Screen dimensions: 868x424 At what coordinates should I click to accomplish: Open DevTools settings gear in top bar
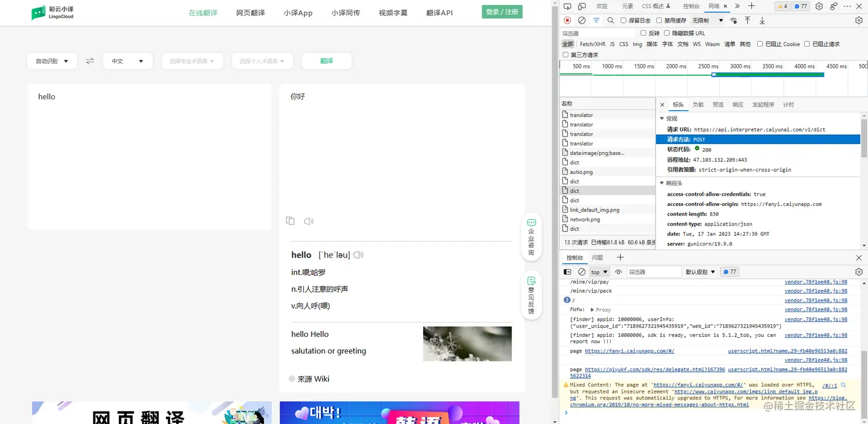[x=819, y=6]
